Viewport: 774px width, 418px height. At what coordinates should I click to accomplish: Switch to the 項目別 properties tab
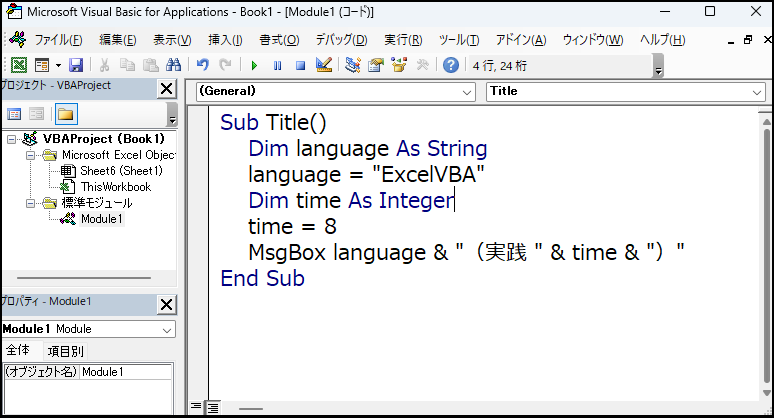coord(65,351)
